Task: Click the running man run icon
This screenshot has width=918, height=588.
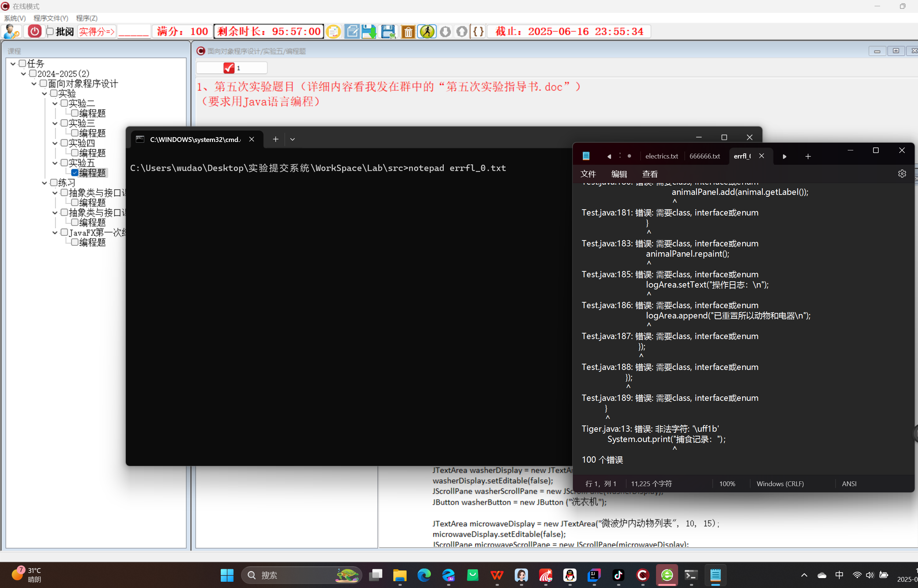Action: click(427, 31)
